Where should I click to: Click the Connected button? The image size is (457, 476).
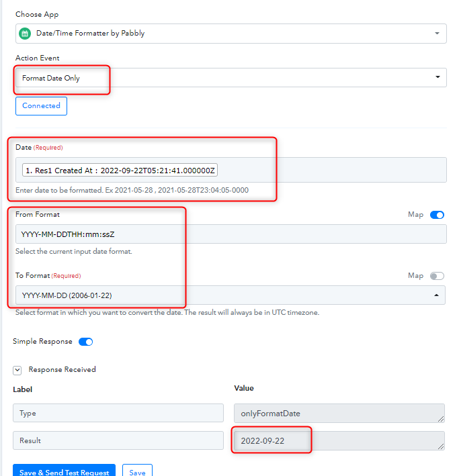pos(41,106)
